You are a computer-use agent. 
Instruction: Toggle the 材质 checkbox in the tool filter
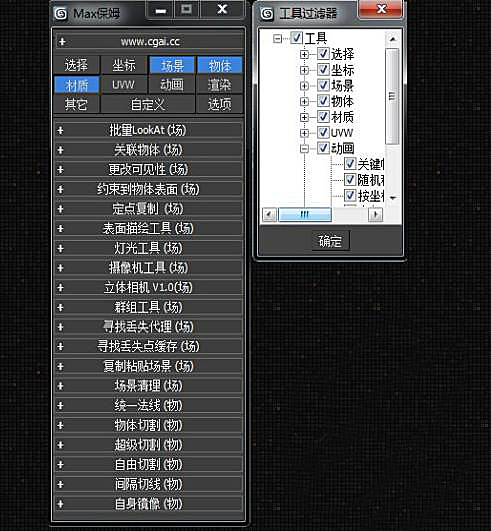tap(323, 117)
